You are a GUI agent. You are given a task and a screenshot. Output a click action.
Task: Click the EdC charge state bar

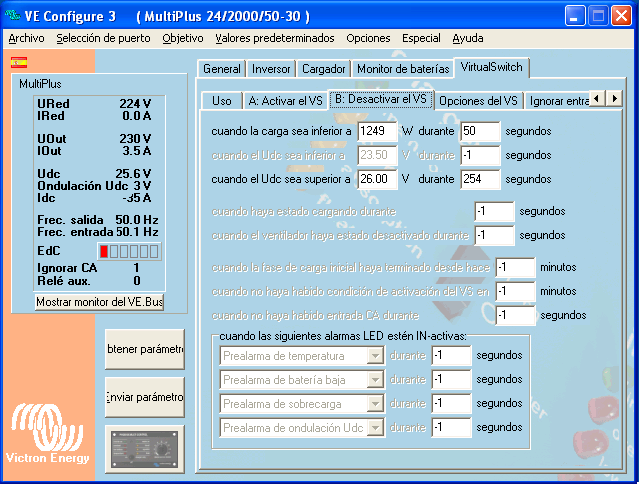click(129, 251)
